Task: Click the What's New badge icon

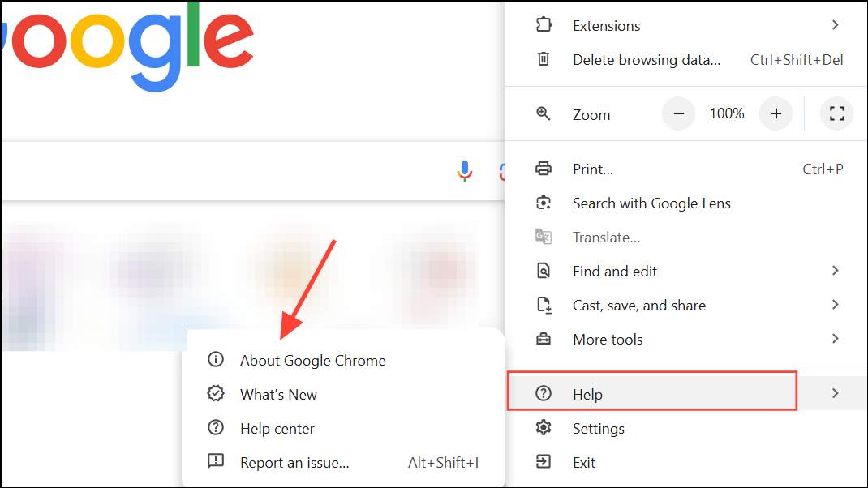Action: (216, 393)
